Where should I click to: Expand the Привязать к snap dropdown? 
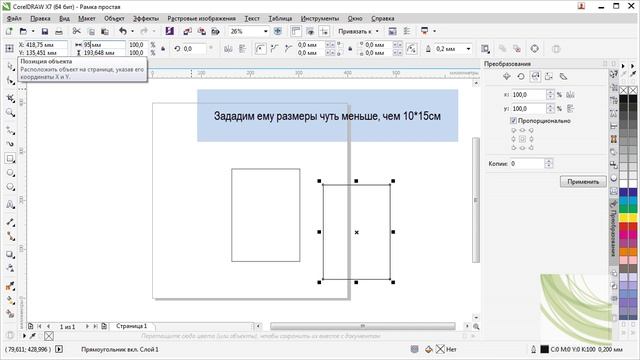377,31
